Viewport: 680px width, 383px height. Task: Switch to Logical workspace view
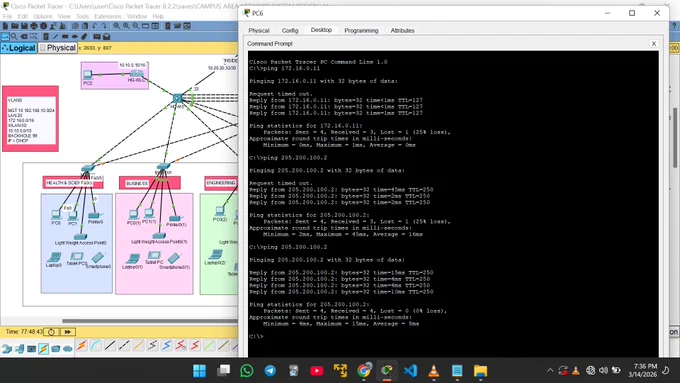[x=19, y=48]
